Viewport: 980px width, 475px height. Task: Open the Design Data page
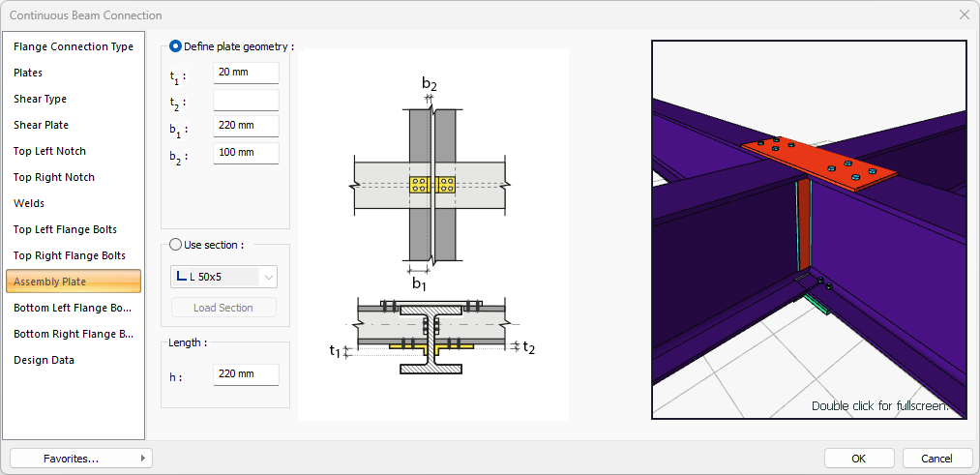[74, 361]
